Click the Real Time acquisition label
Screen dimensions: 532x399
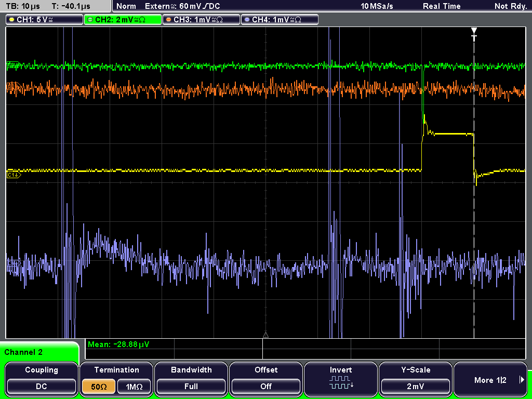pos(442,6)
